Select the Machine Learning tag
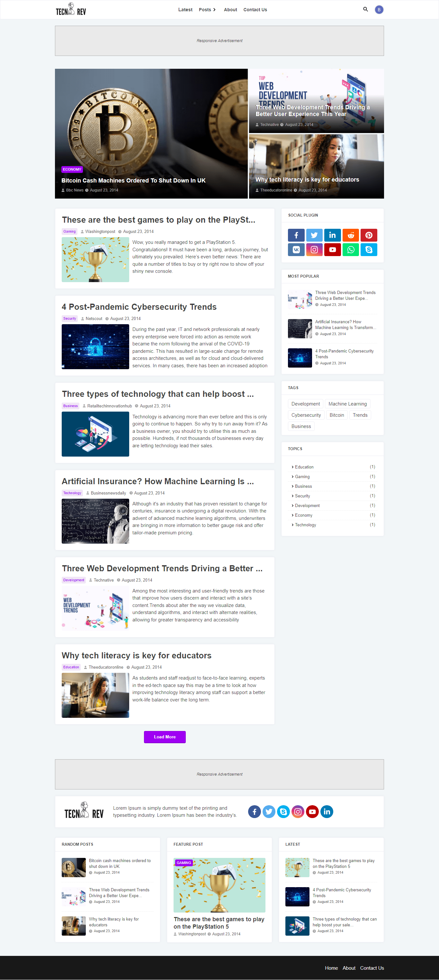 [x=348, y=404]
